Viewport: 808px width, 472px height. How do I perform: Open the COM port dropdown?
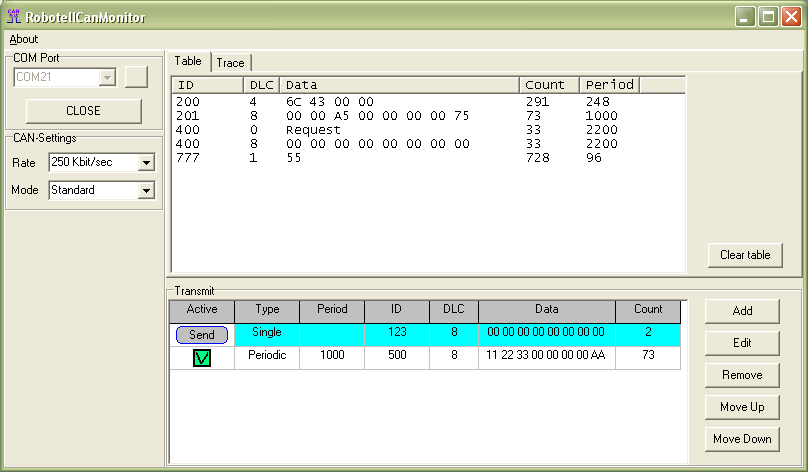(107, 77)
